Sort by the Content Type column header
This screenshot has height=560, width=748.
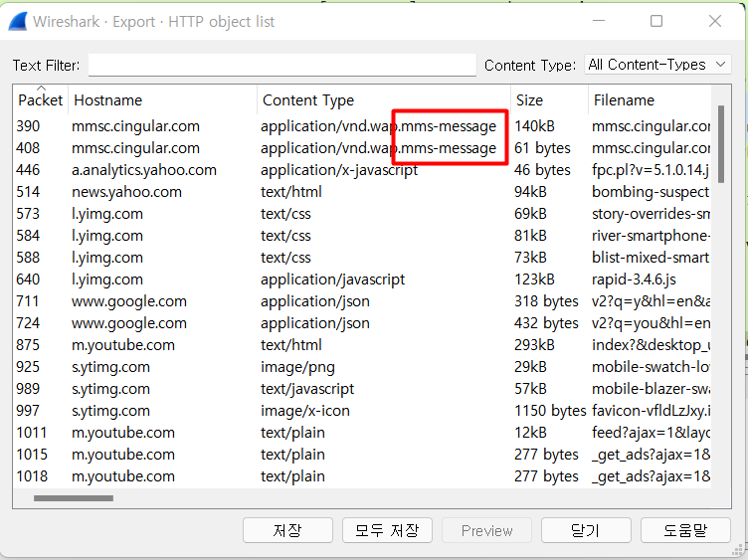click(x=384, y=99)
